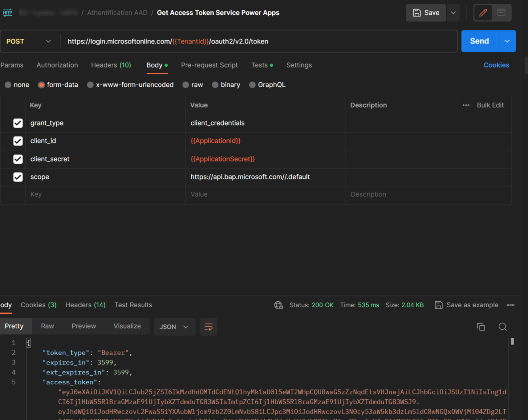Viewport: 528px width, 420px height.
Task: Expand the Send button dropdown arrow
Action: pos(507,41)
